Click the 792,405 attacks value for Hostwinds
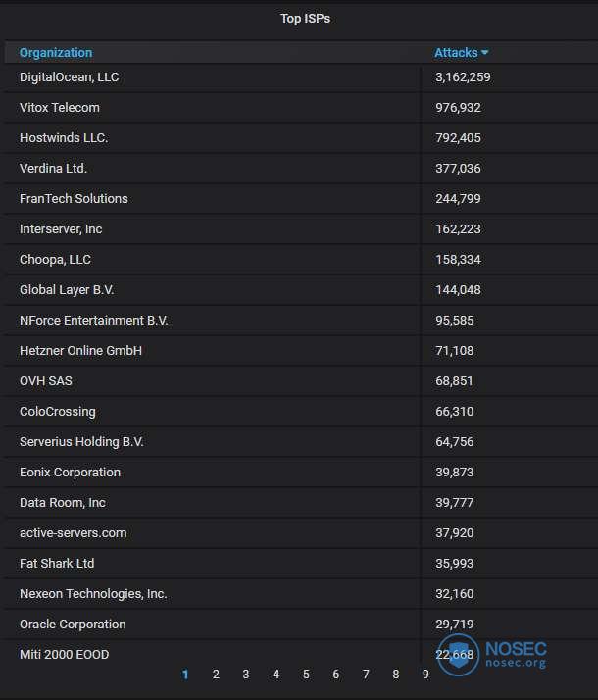The image size is (598, 700). (459, 138)
